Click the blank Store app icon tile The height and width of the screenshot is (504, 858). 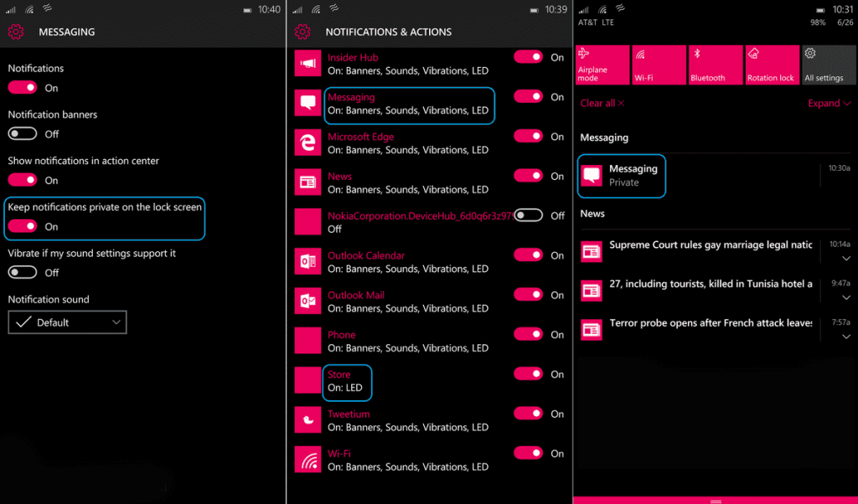(308, 380)
